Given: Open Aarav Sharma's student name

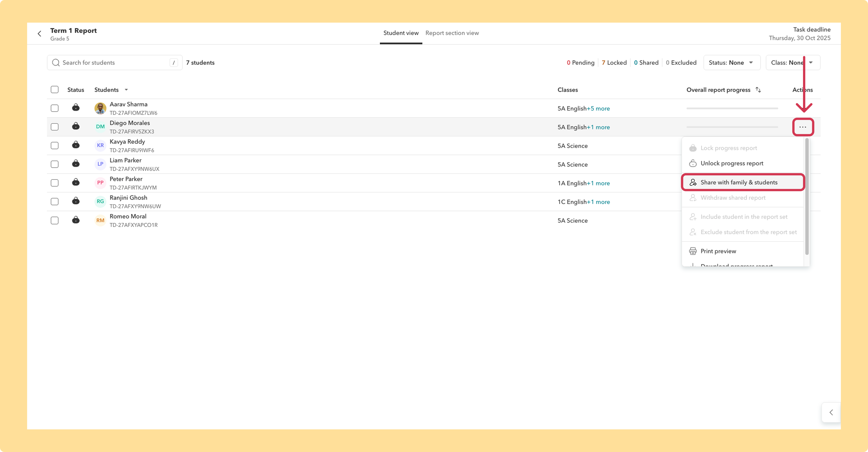Looking at the screenshot, I should [128, 104].
